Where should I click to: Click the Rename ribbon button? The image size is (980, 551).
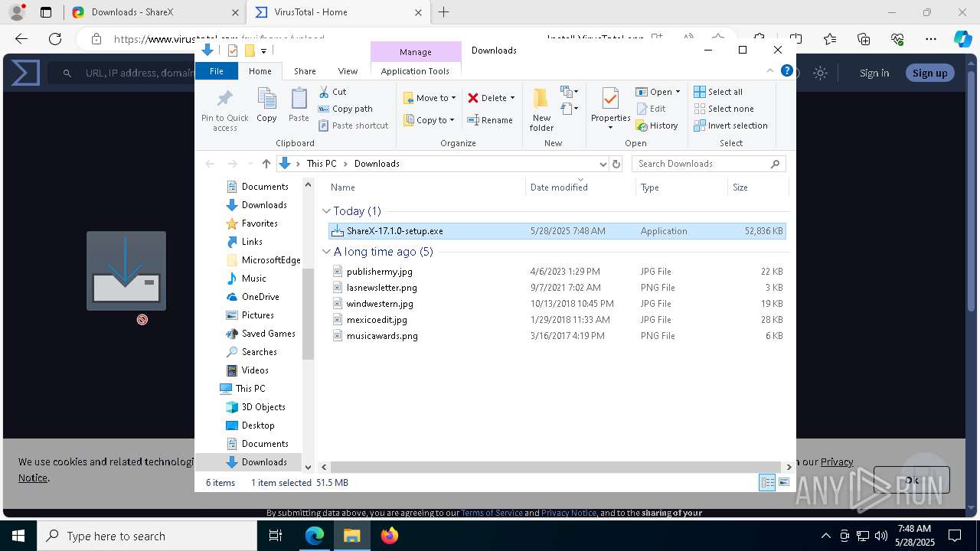pyautogui.click(x=490, y=120)
